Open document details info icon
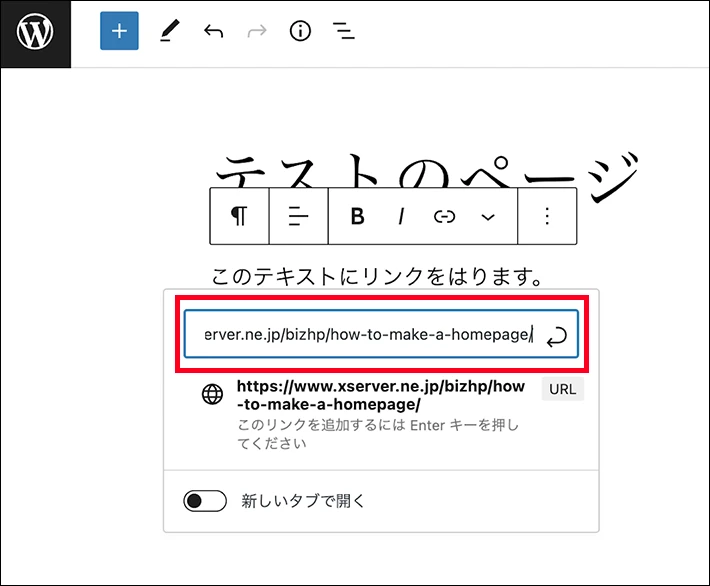 coord(300,31)
